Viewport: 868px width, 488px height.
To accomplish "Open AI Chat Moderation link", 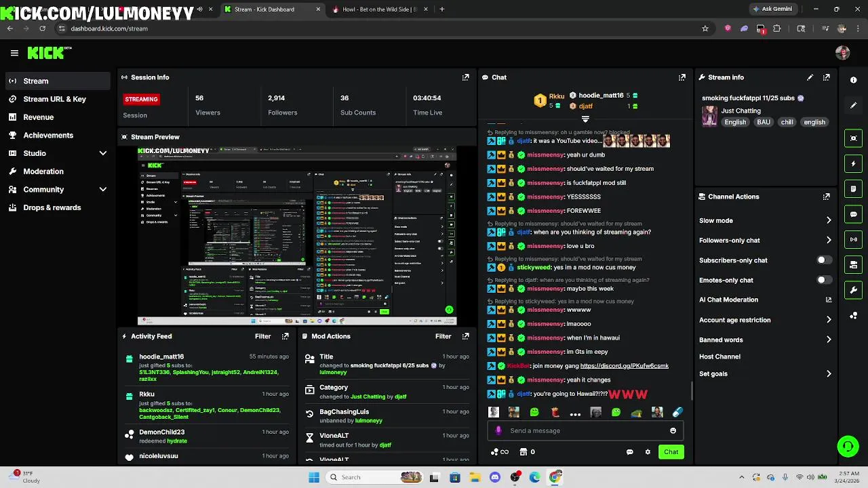I will (765, 300).
